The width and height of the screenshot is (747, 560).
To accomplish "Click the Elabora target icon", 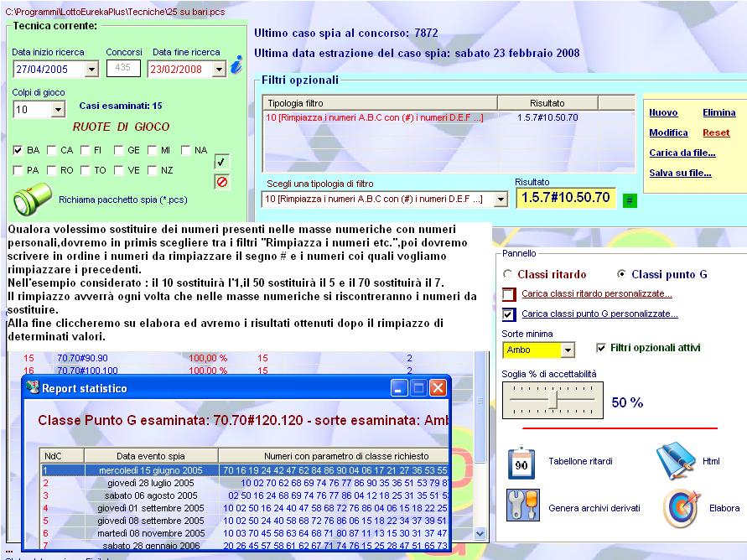I will [x=682, y=508].
